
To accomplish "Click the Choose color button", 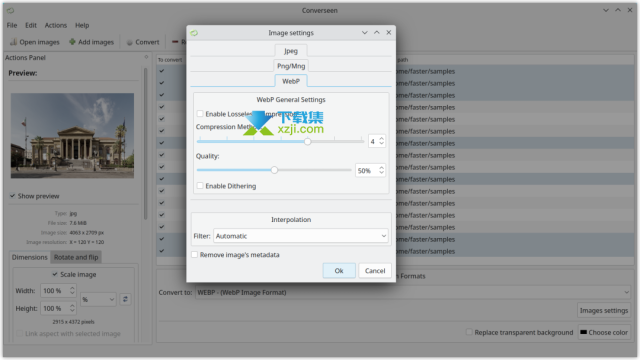I will [x=604, y=332].
